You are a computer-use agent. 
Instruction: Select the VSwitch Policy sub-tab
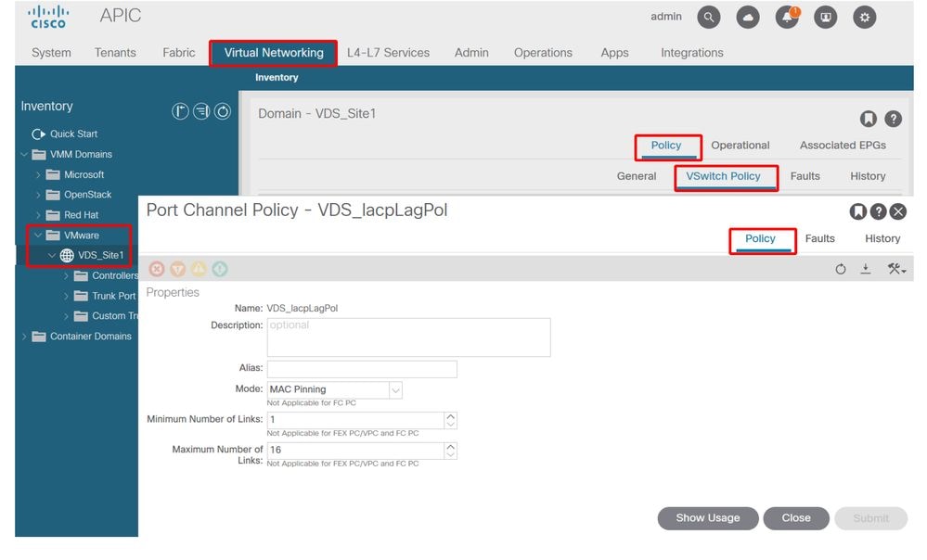[723, 176]
